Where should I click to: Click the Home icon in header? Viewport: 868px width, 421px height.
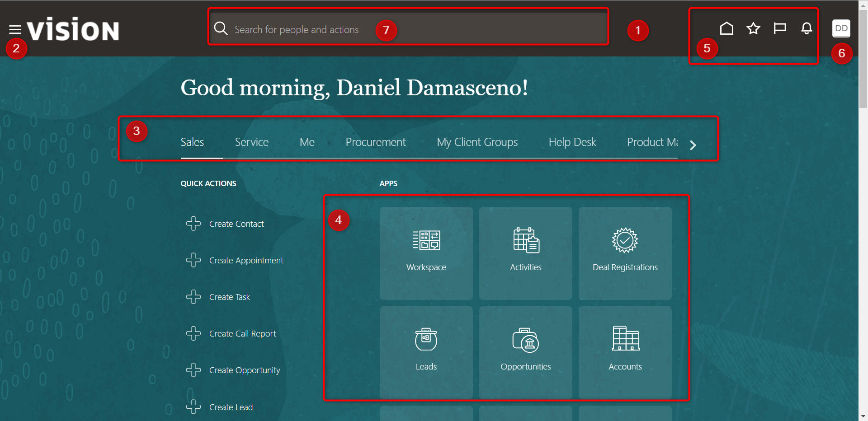coord(726,28)
